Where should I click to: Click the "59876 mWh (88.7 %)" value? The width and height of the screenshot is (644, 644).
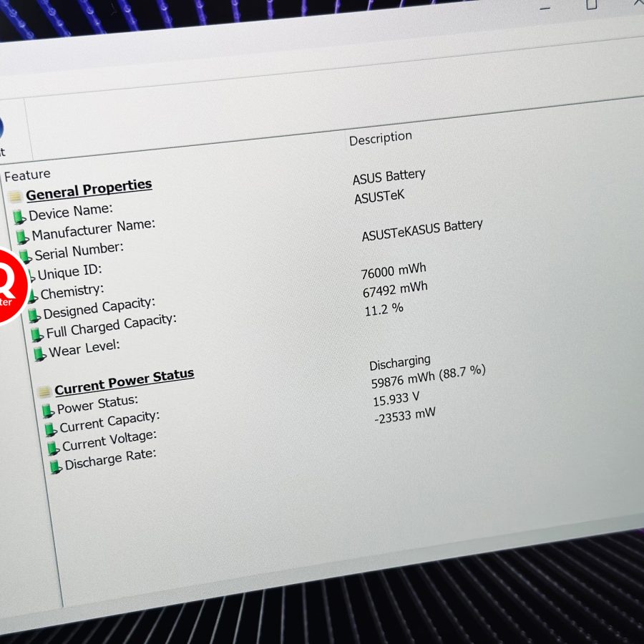pyautogui.click(x=428, y=376)
